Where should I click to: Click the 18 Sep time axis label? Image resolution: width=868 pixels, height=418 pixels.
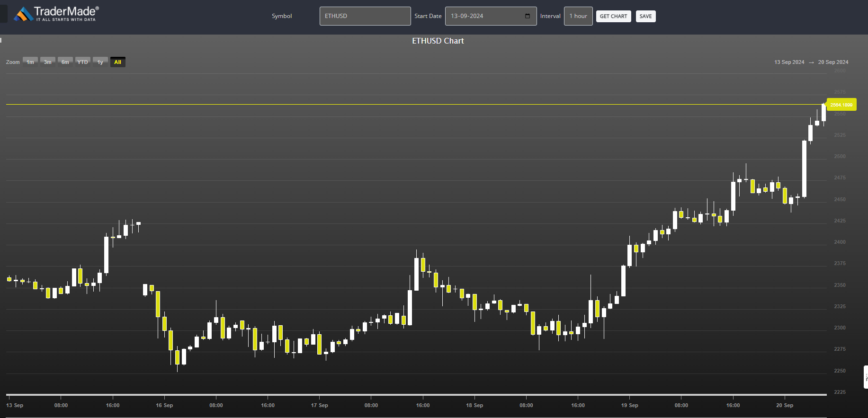[474, 405]
